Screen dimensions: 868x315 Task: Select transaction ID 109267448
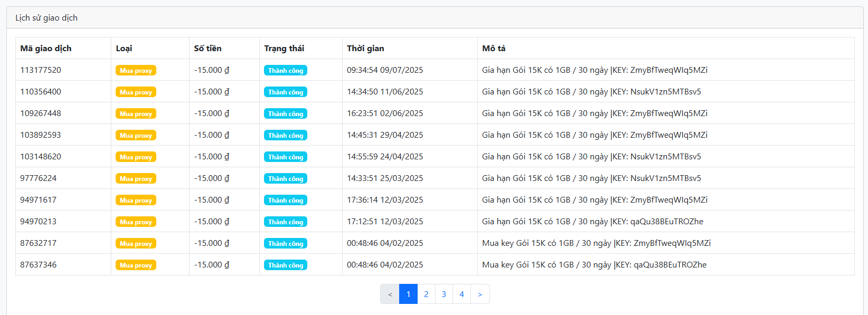41,113
